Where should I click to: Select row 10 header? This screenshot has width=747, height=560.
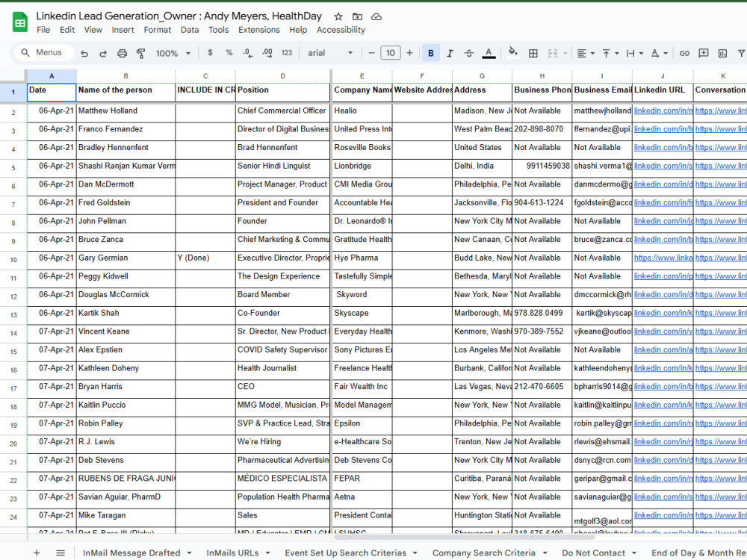13,260
